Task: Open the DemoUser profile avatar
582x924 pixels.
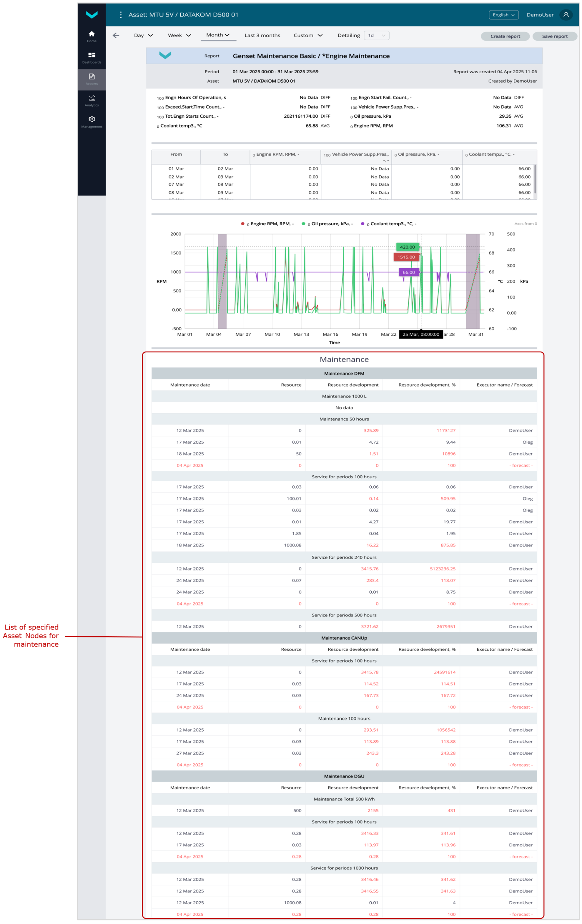Action: [x=565, y=14]
